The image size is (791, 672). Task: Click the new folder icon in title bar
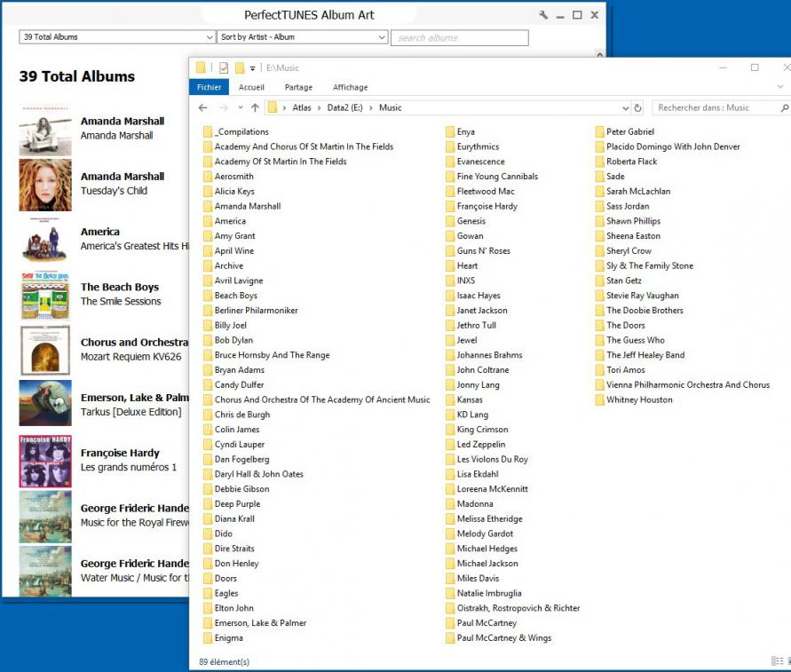(x=240, y=67)
